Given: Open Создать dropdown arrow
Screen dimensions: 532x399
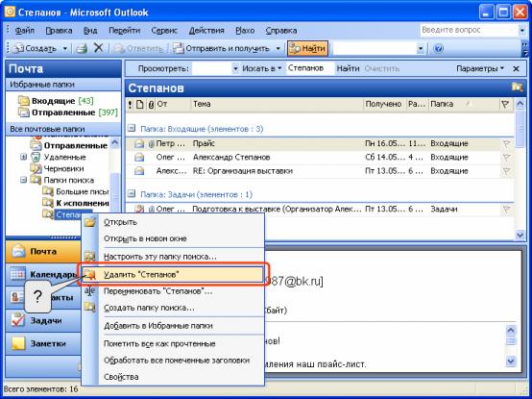Looking at the screenshot, I should tap(64, 49).
